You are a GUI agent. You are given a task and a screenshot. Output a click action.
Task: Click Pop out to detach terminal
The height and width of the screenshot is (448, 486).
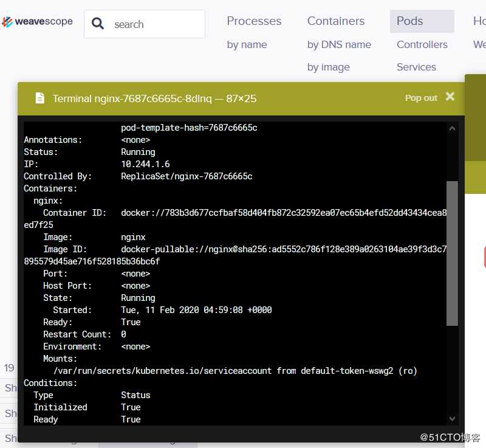coord(421,98)
